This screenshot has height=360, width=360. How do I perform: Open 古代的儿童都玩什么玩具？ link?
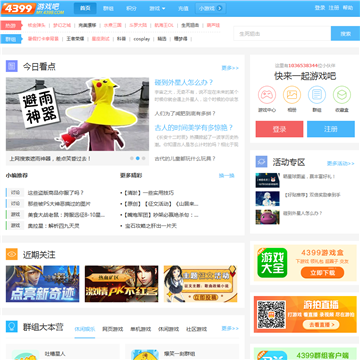(x=185, y=159)
